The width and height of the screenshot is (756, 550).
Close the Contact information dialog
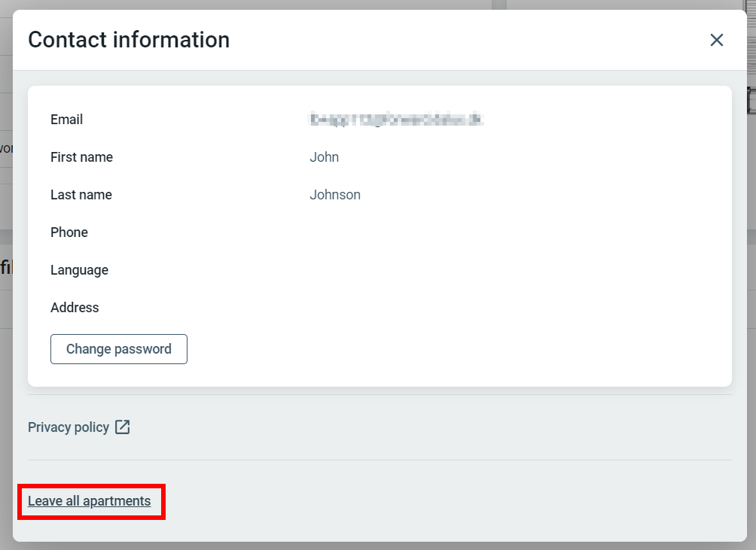click(x=716, y=40)
